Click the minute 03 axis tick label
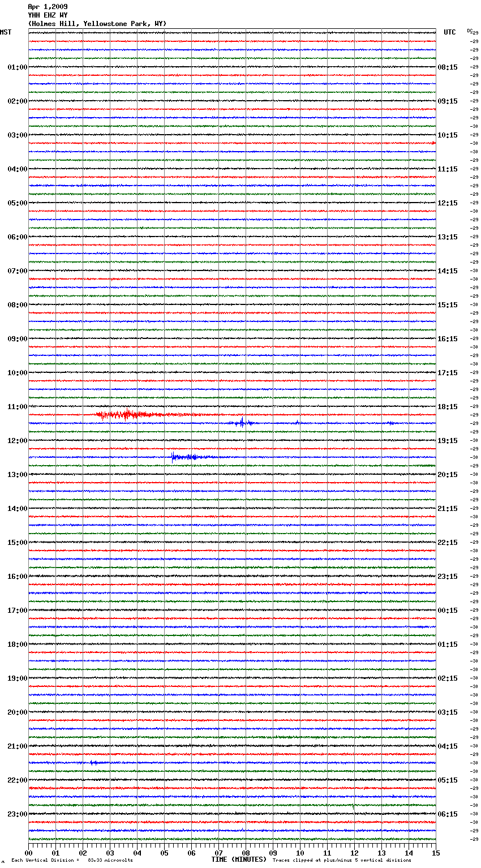 110,853
